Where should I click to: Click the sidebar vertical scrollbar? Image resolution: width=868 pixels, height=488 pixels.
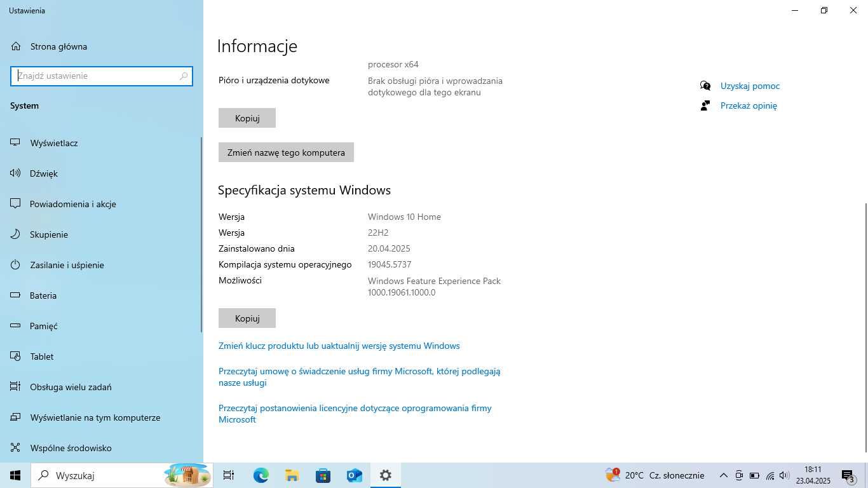pos(201,234)
